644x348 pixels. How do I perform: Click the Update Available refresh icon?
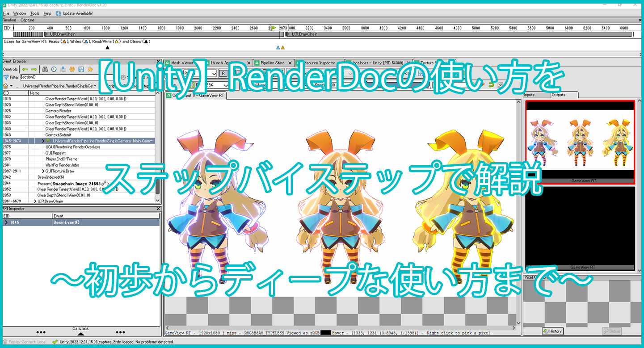click(x=58, y=13)
